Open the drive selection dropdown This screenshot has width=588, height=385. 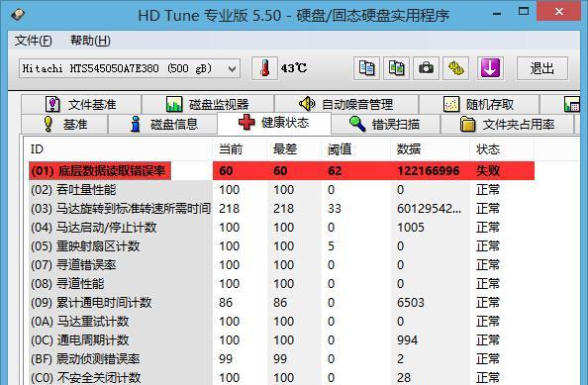130,68
